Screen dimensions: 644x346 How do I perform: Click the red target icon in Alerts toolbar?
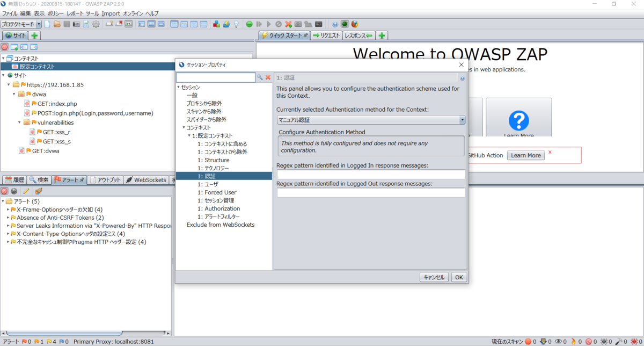(x=5, y=191)
